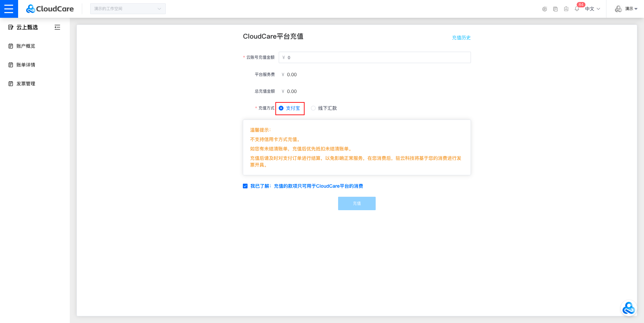Open the 演示的工作空间 workspace dropdown
Screen dimensions: 644x323
[x=128, y=9]
